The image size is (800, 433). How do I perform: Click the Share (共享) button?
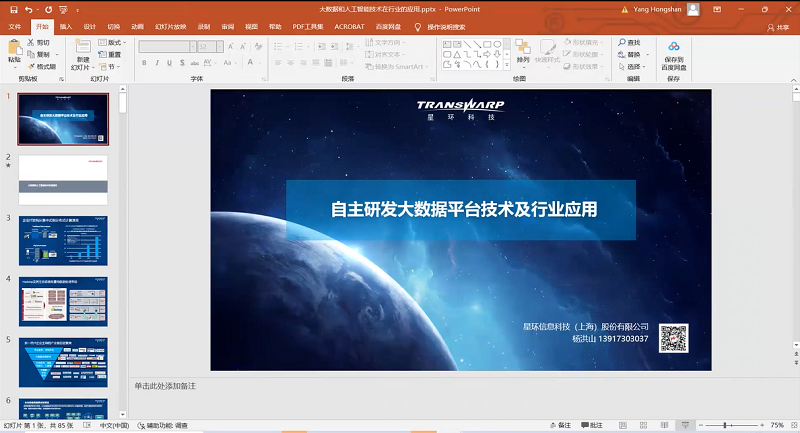tap(778, 26)
